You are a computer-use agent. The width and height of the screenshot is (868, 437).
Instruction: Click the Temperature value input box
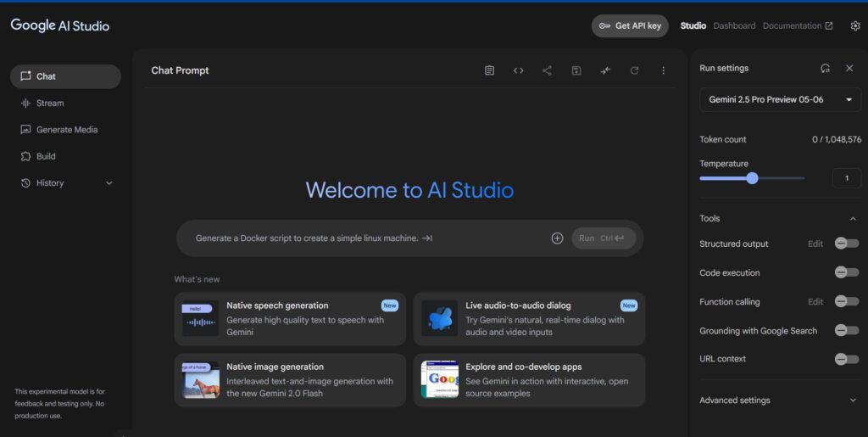pos(847,178)
